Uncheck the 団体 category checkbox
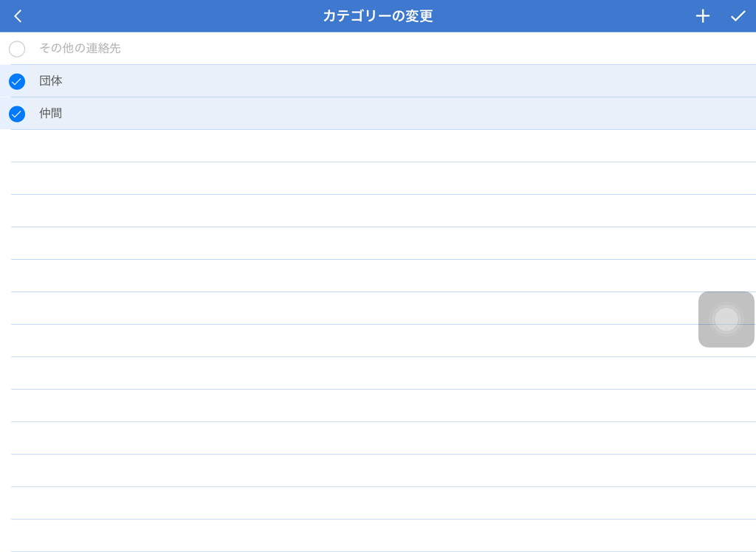The width and height of the screenshot is (756, 552). 17,81
